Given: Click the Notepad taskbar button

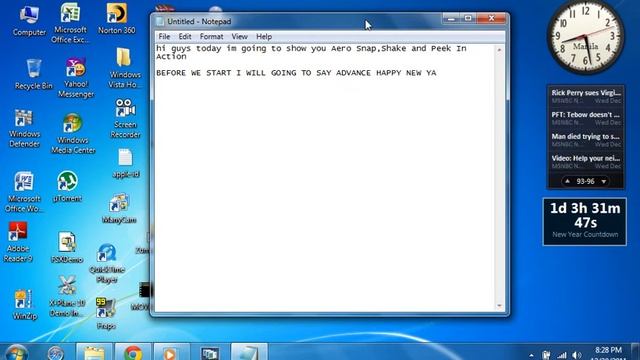Looking at the screenshot, I should [x=249, y=352].
